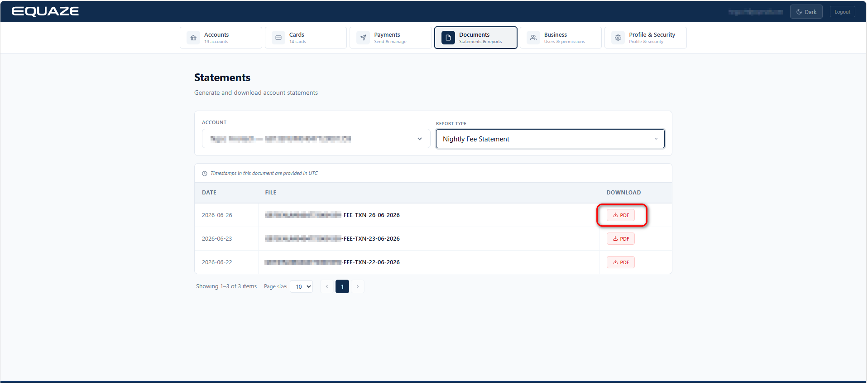The width and height of the screenshot is (868, 383).
Task: Expand the Account dropdown
Action: pyautogui.click(x=316, y=139)
